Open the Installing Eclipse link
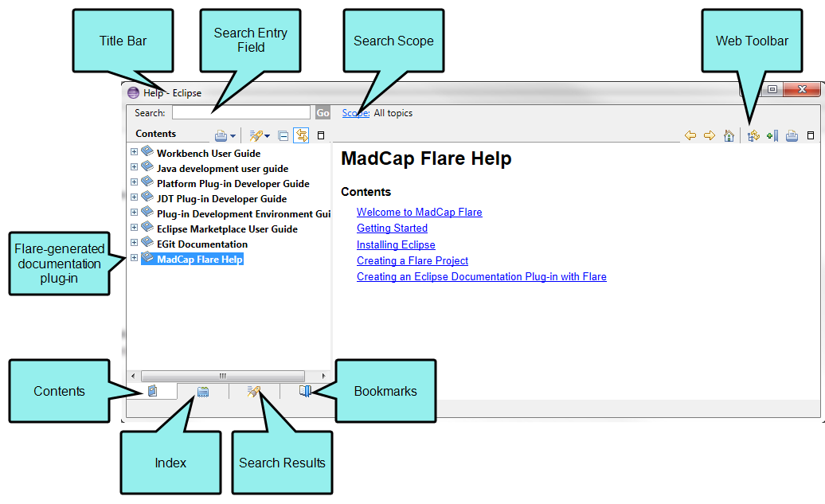825x504 pixels. tap(396, 244)
